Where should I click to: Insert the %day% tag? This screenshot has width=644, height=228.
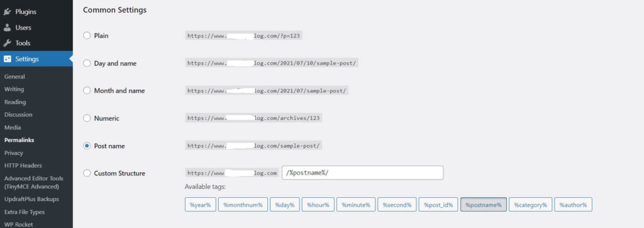(285, 205)
